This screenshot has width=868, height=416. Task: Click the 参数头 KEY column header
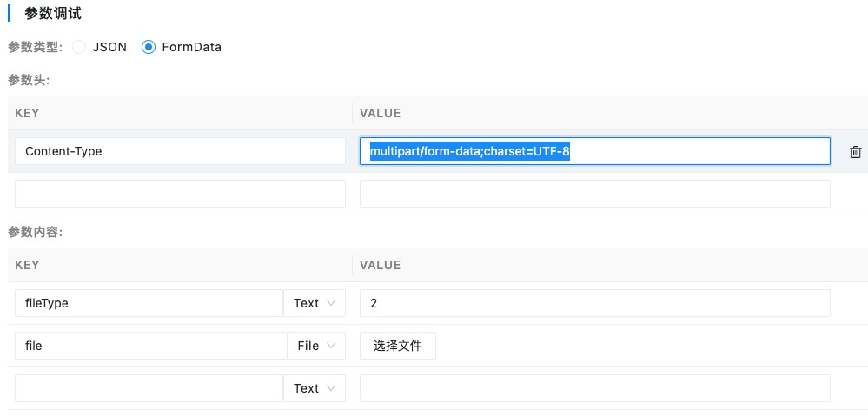[27, 113]
